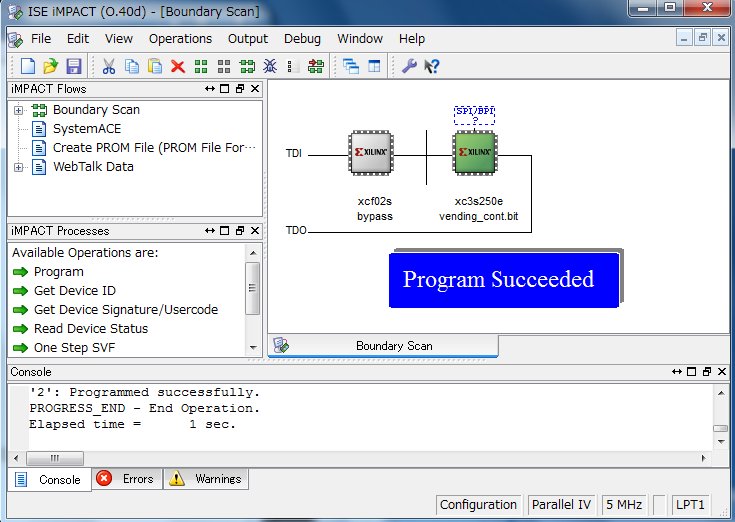Click the cascade windows toolbar icon
This screenshot has width=735, height=522.
pyautogui.click(x=351, y=66)
